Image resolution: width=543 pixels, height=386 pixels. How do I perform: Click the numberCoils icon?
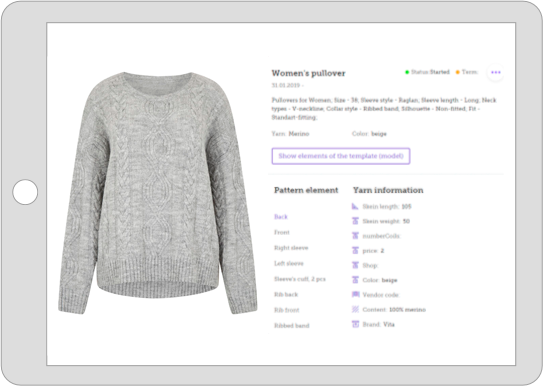pos(355,236)
